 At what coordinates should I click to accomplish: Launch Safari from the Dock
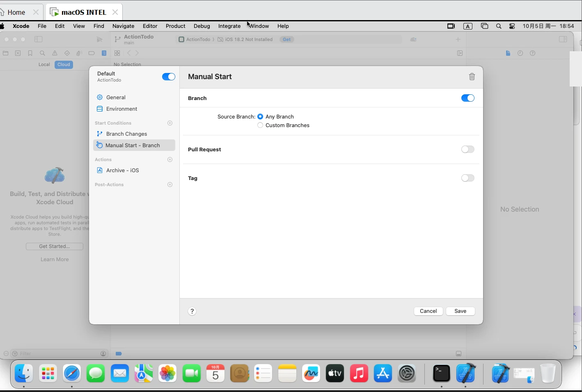tap(72, 374)
